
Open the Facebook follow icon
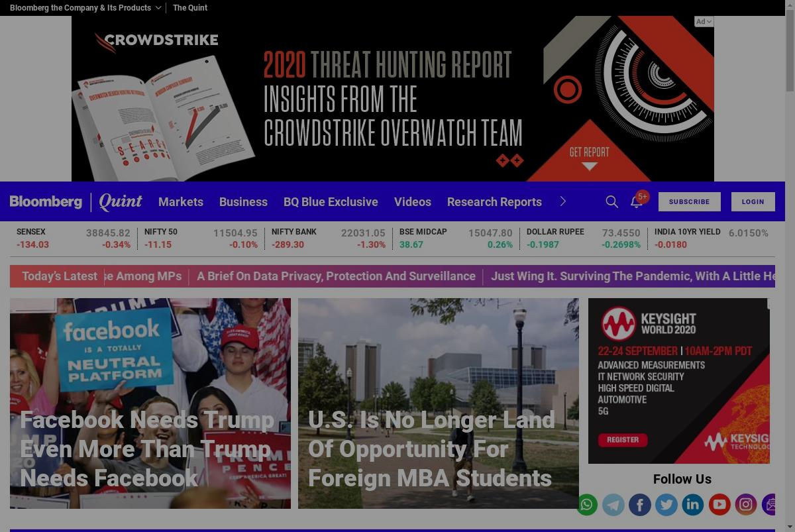[639, 505]
